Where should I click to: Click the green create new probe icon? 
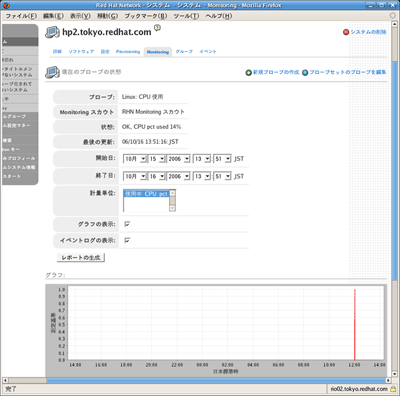248,72
